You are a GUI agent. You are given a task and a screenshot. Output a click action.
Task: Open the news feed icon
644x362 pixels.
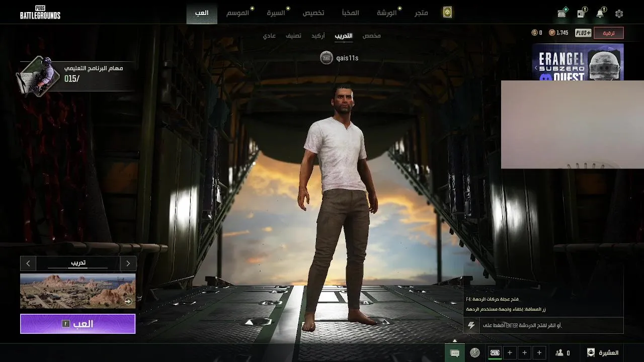click(x=581, y=13)
